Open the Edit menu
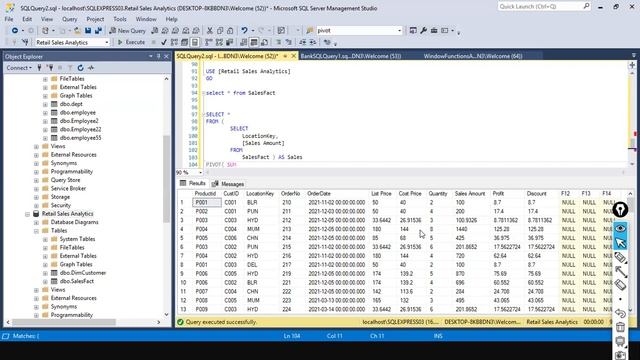The image size is (640, 360). (x=27, y=19)
